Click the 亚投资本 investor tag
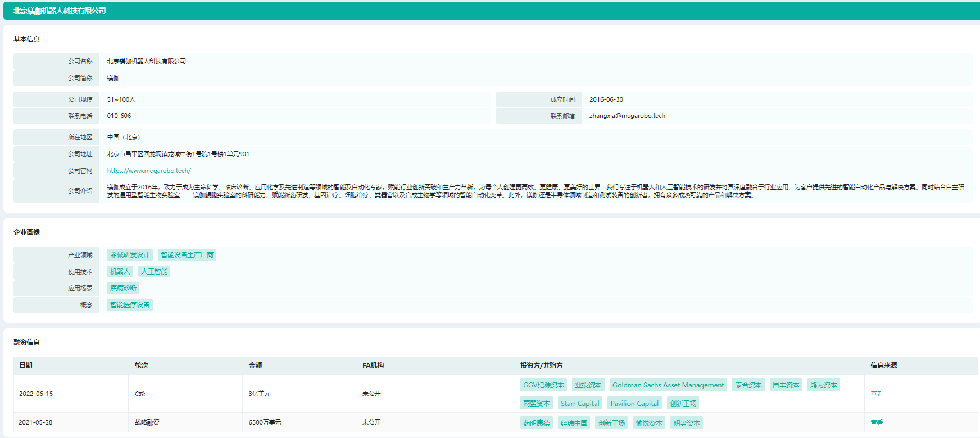The image size is (980, 438). tap(588, 385)
